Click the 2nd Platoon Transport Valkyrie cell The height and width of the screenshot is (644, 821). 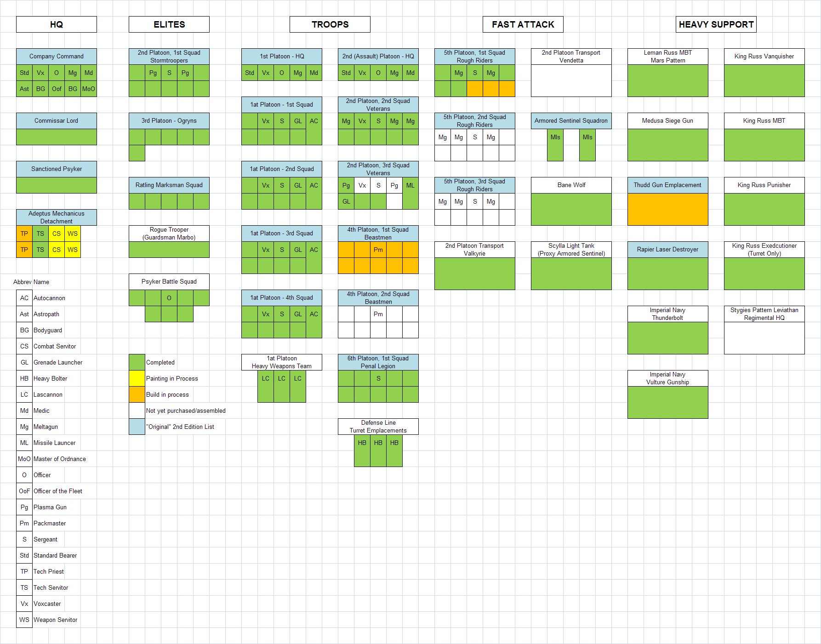(475, 250)
